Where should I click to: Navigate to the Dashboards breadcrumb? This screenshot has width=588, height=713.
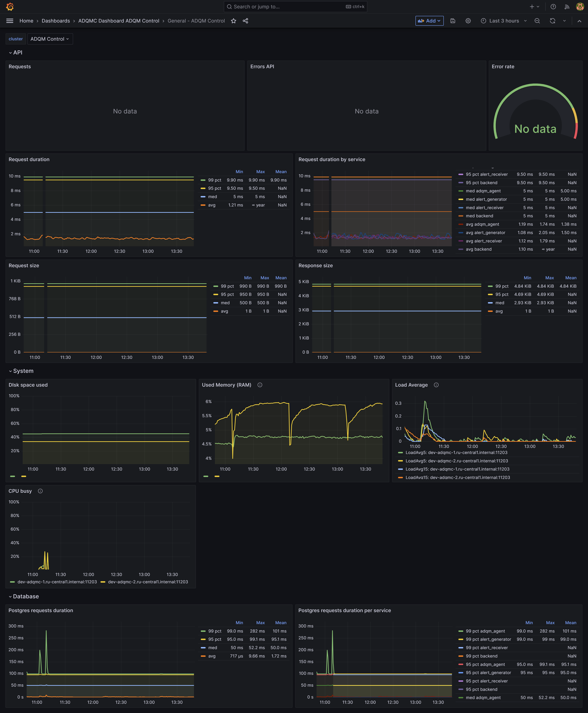click(55, 21)
